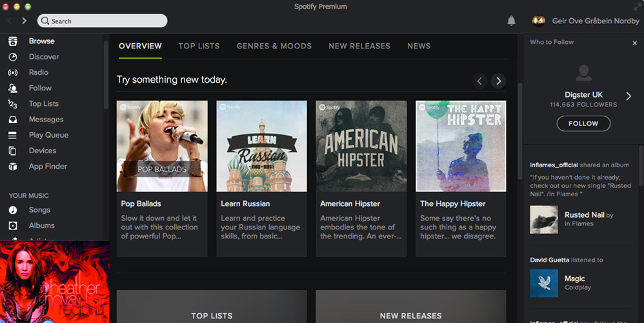Open the Top Lists banner
Screen dimensions: 644x323
coord(212,307)
